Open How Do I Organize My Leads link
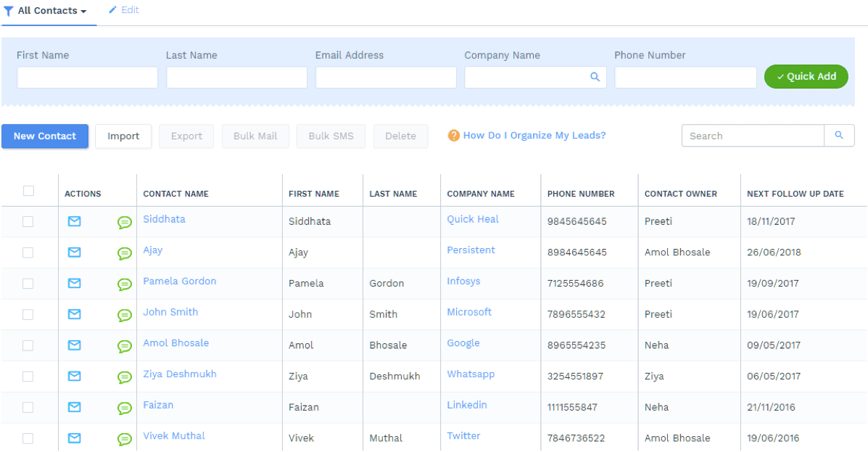The image size is (868, 452). (x=534, y=136)
